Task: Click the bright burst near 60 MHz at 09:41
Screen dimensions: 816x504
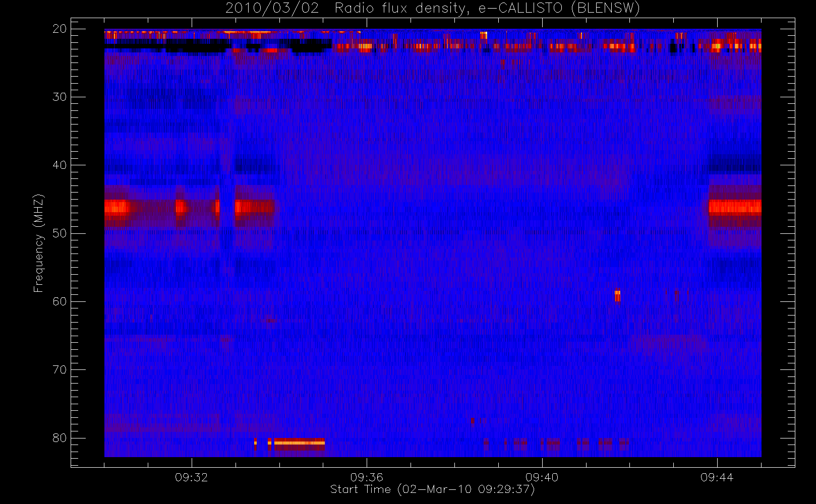Action: (x=617, y=296)
